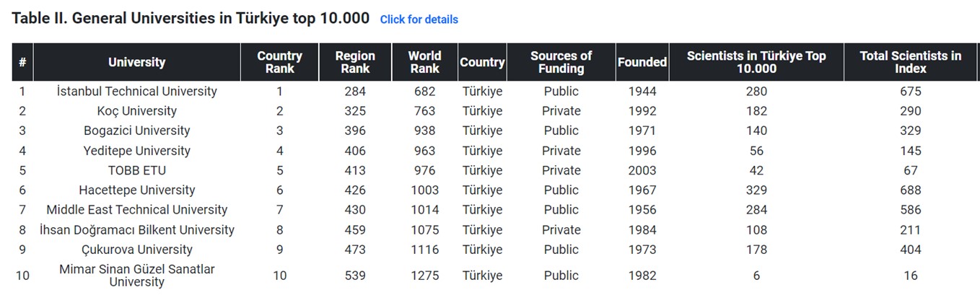Click Total Scientists in Index header

point(911,62)
